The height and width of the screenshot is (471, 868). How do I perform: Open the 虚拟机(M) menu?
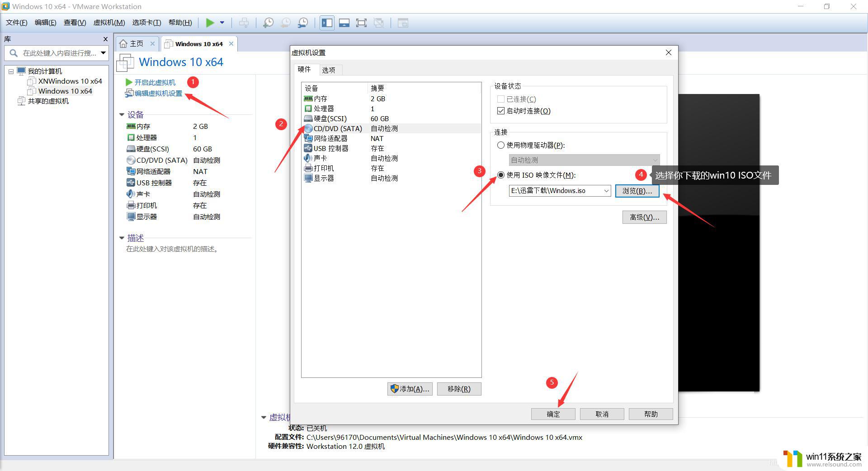pos(109,23)
